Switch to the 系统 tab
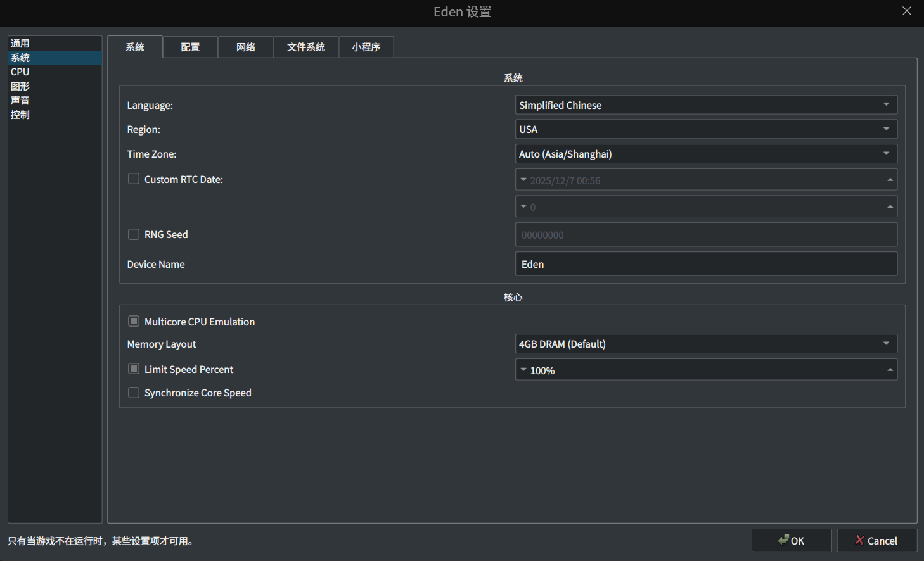924x561 pixels. (x=135, y=47)
